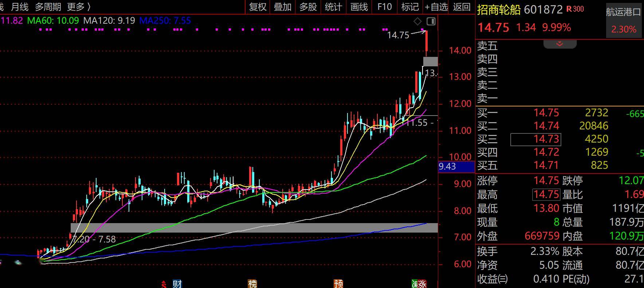The width and height of the screenshot is (644, 288).
Task: Enable 画线 drawing mode
Action: 359,7
